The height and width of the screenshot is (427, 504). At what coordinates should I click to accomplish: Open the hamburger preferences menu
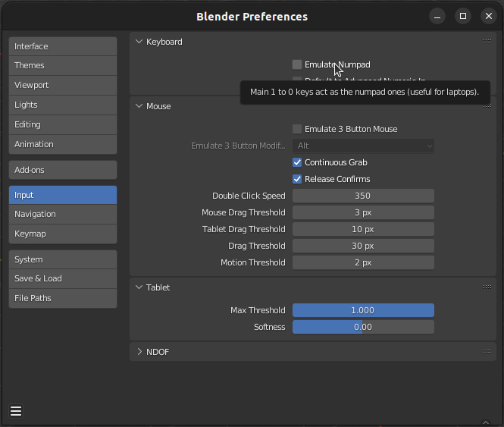pos(16,411)
